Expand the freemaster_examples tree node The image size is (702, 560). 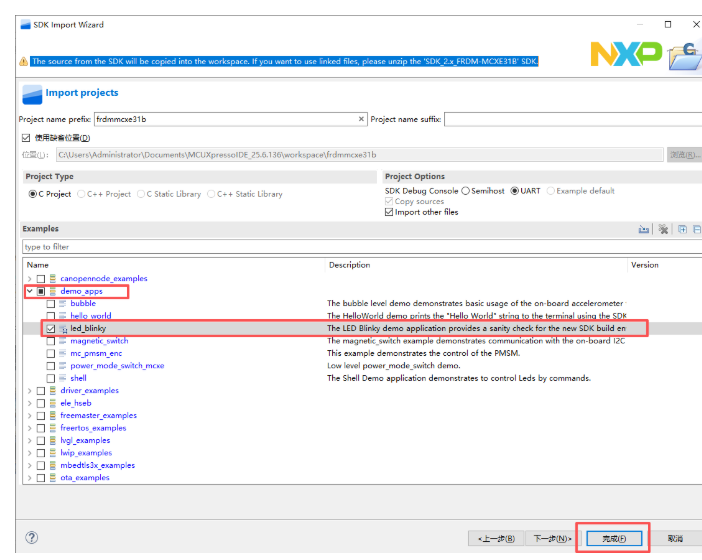[30, 416]
